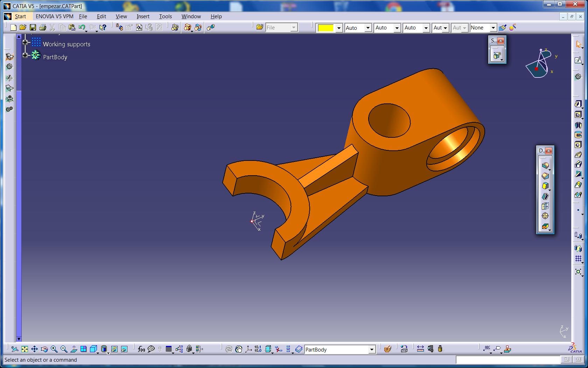This screenshot has height=368, width=588.
Task: Click the Sketcher icon on right toolbar
Action: tap(578, 60)
